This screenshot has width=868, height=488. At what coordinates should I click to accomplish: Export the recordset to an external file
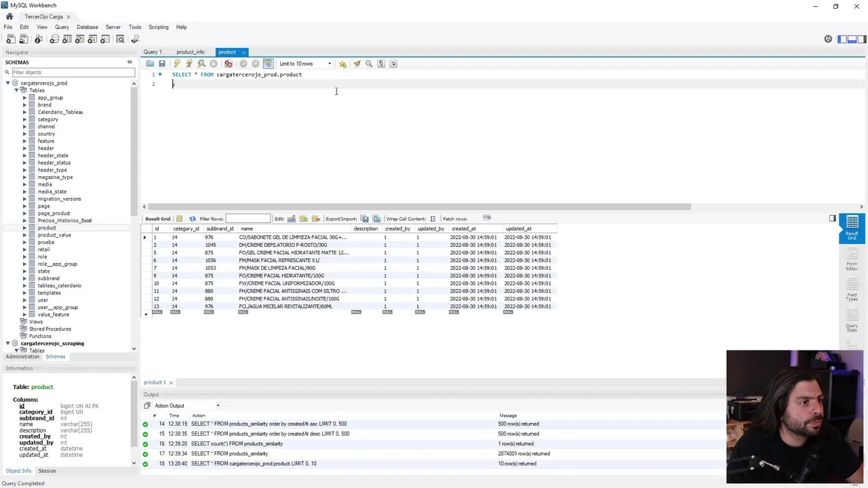point(365,219)
